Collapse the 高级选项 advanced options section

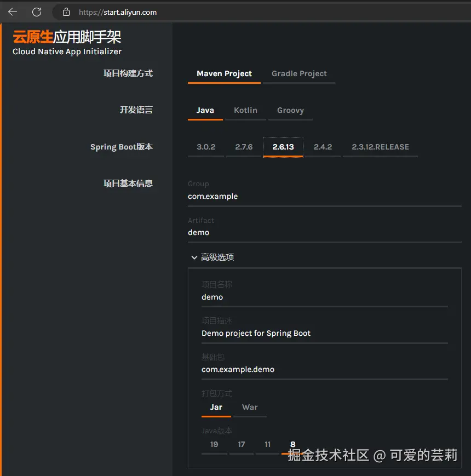click(212, 257)
